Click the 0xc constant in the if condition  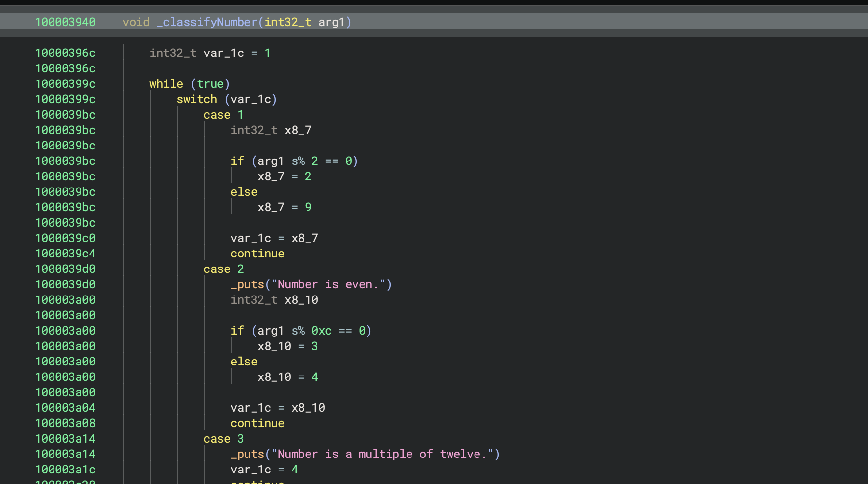321,331
